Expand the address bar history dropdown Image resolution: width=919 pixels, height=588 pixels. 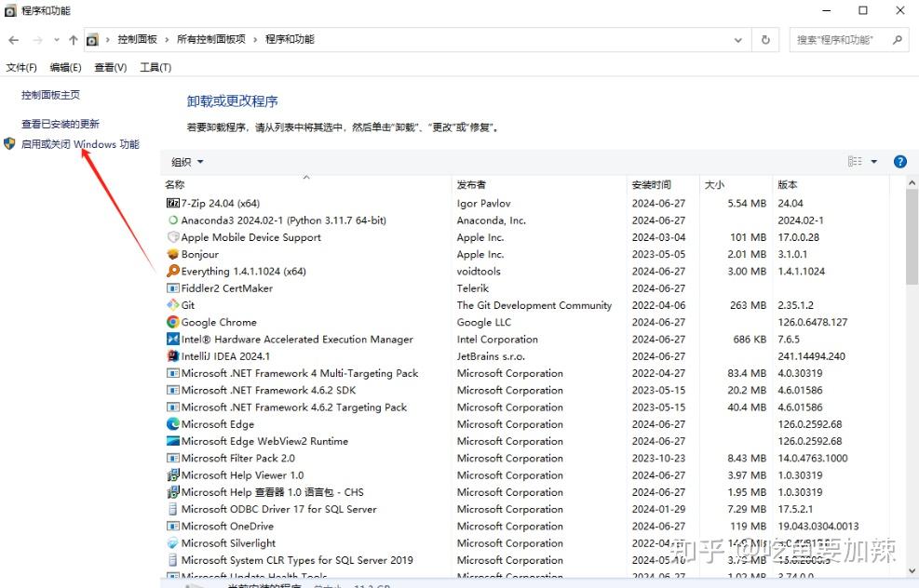(738, 39)
